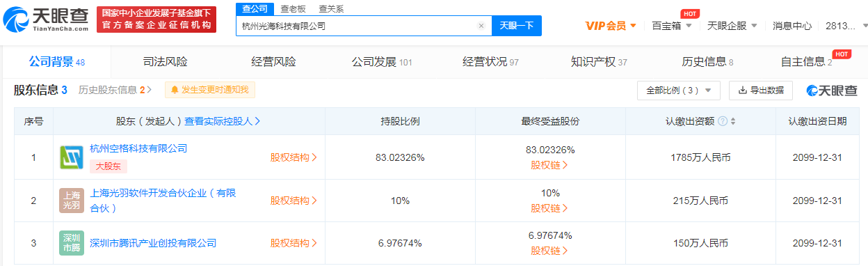
Task: Select the 历史信息 tab
Action: [707, 62]
